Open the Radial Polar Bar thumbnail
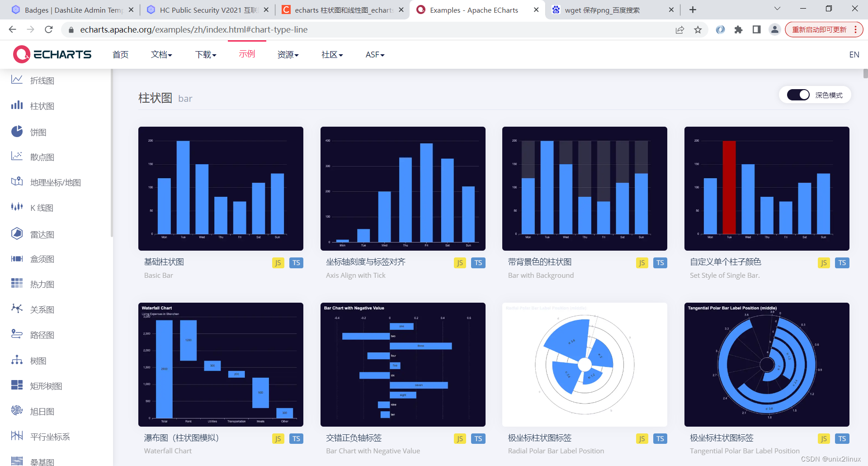 [585, 365]
